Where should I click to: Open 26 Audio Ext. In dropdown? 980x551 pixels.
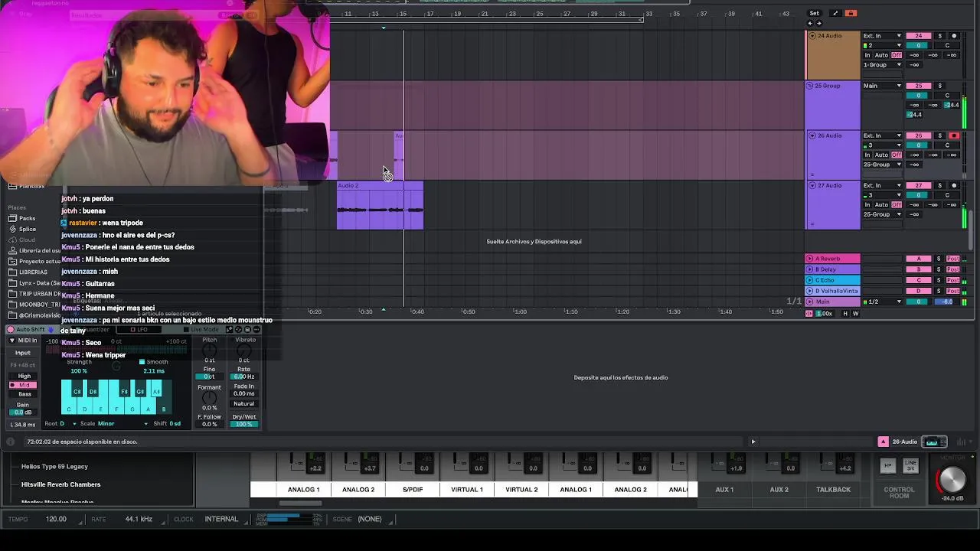coord(882,135)
